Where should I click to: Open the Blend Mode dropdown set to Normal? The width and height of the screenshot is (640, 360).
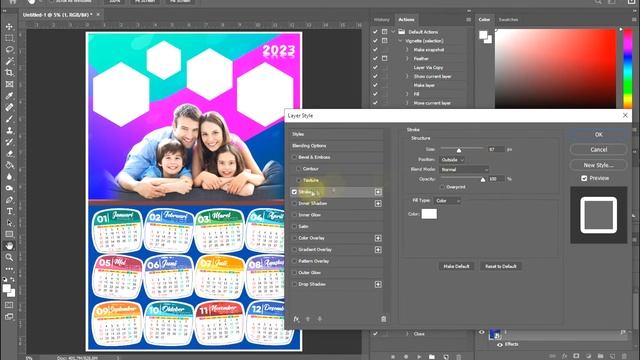(464, 169)
